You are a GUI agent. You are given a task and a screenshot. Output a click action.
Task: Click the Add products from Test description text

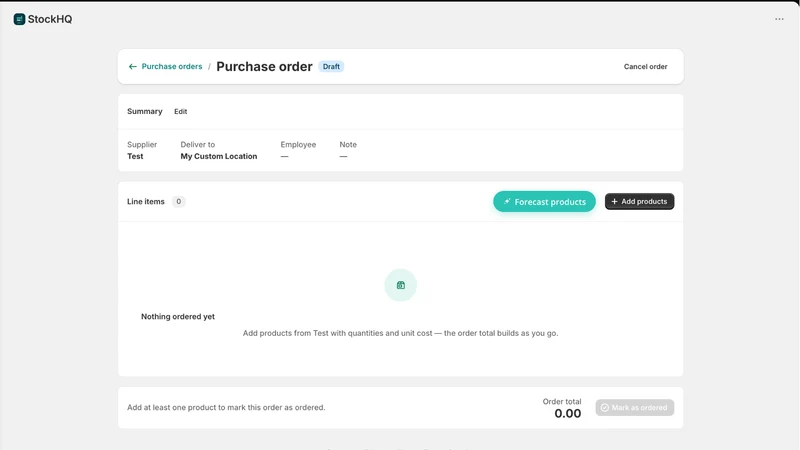pos(401,333)
